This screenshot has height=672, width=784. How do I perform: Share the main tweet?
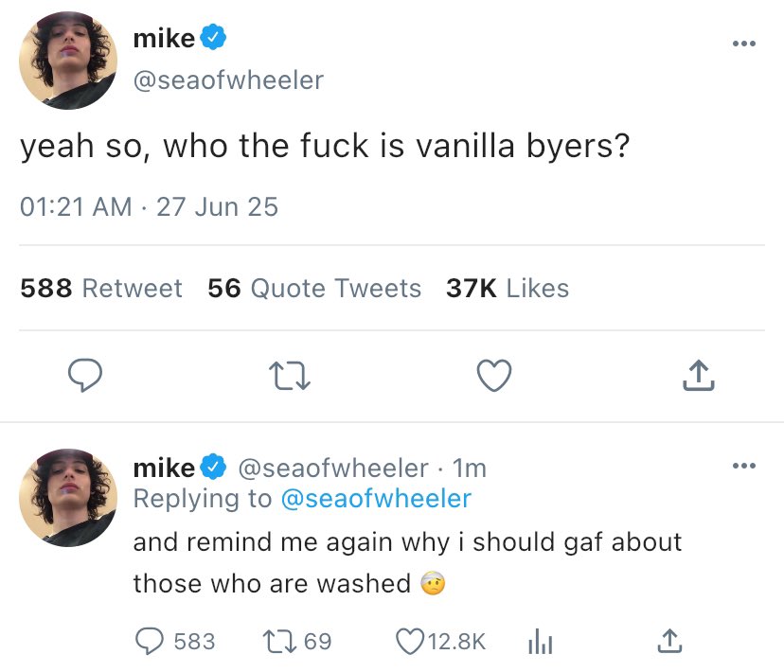tap(699, 378)
